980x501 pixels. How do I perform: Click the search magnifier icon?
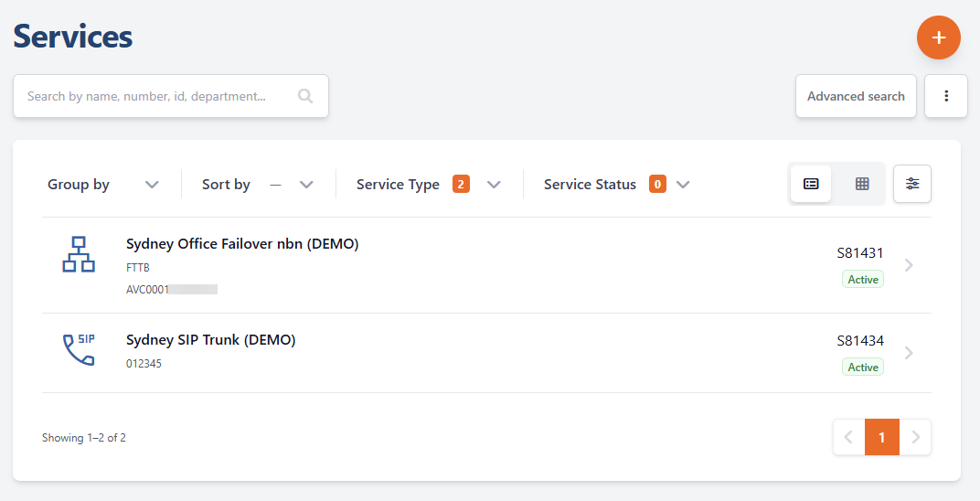pyautogui.click(x=305, y=96)
